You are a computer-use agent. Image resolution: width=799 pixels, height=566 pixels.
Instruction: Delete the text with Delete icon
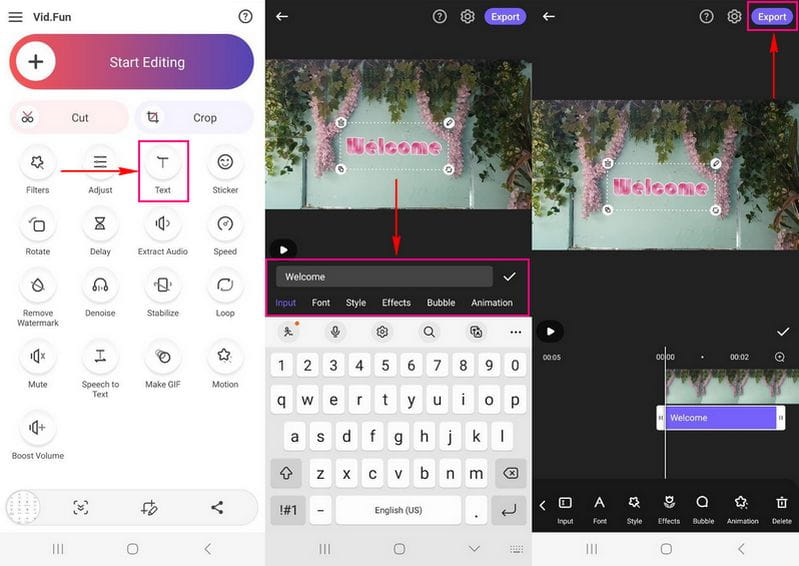point(782,509)
